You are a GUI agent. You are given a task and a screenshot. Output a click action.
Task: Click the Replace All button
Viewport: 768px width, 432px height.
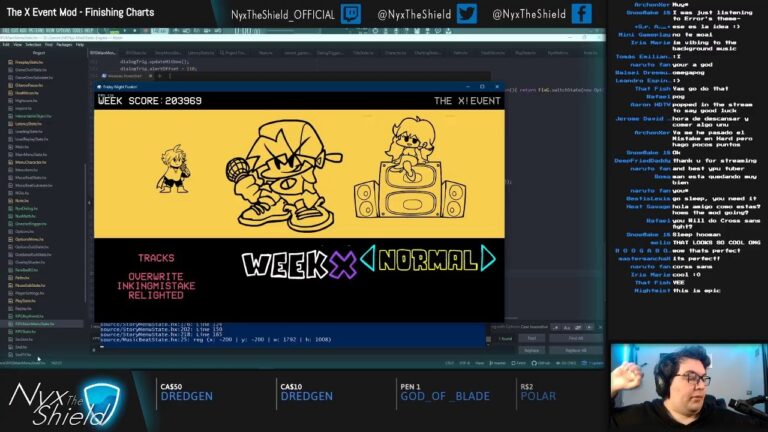click(575, 350)
